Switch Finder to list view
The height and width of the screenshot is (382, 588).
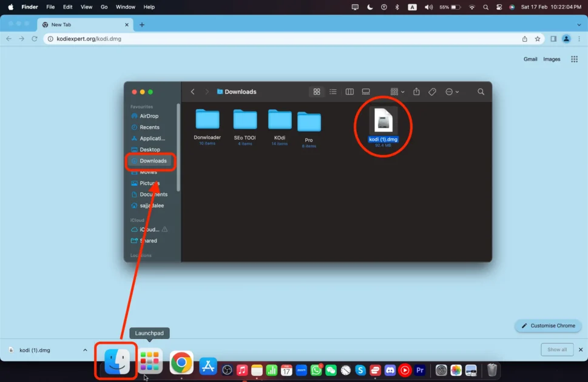(333, 92)
